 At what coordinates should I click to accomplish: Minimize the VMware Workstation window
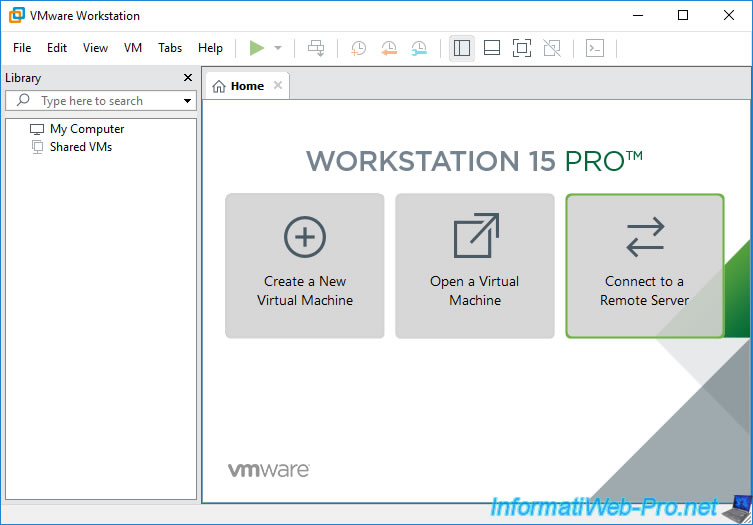638,15
